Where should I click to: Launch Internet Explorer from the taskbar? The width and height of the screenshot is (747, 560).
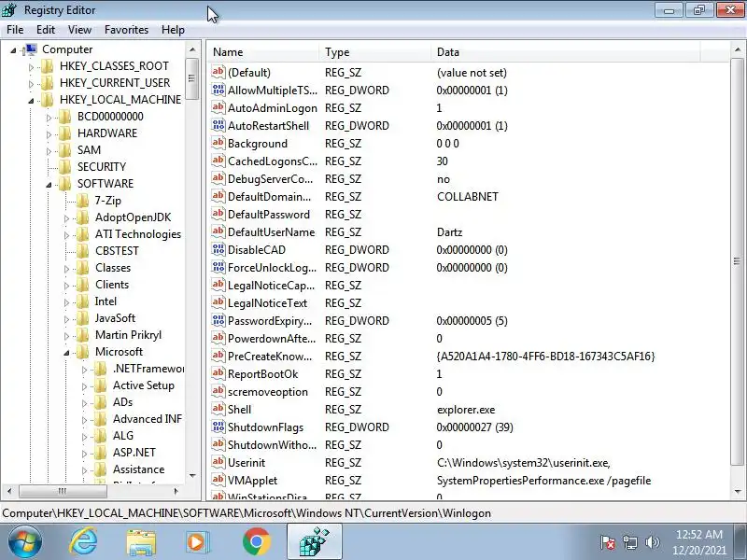[84, 542]
